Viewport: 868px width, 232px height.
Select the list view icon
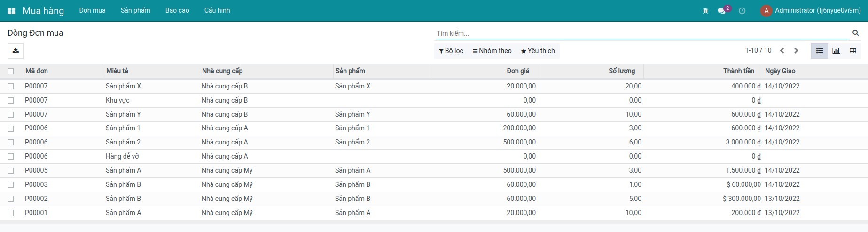point(820,51)
